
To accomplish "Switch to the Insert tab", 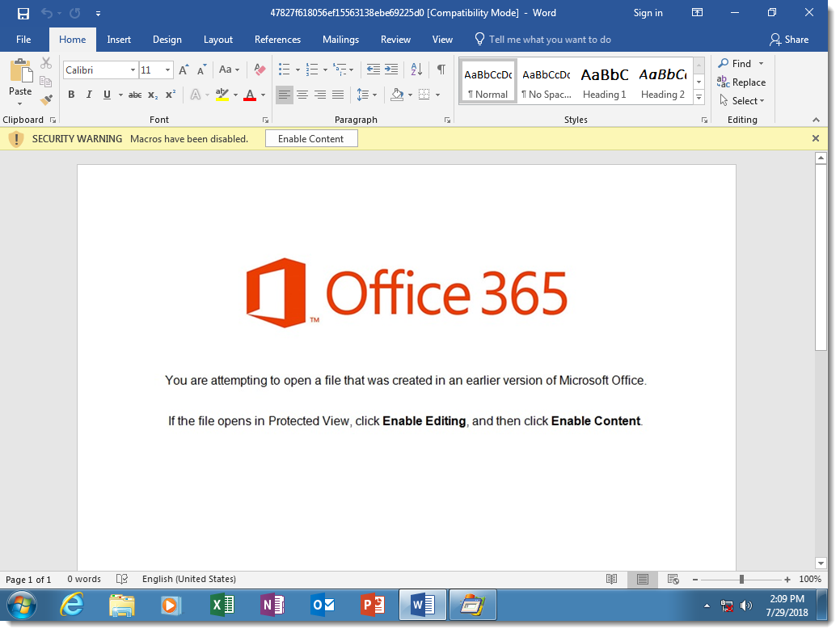I will coord(119,40).
